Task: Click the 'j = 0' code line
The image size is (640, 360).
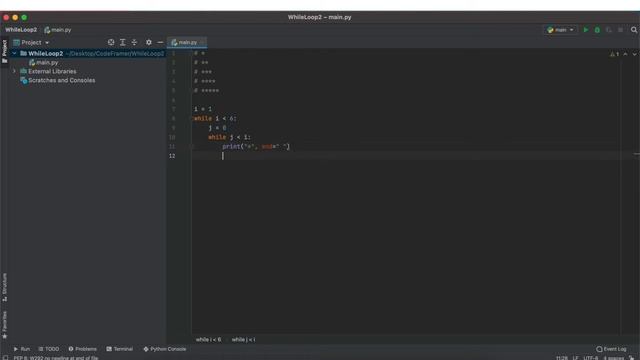Action: point(217,128)
